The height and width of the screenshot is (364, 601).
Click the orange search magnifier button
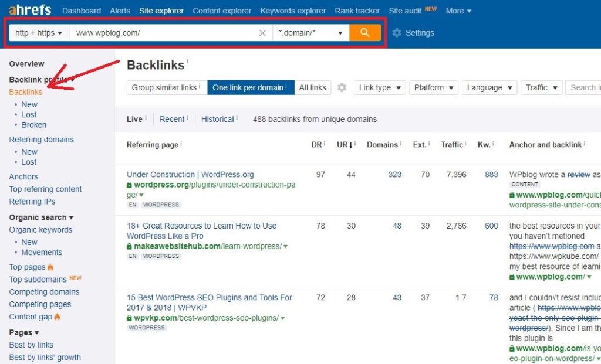click(x=365, y=33)
